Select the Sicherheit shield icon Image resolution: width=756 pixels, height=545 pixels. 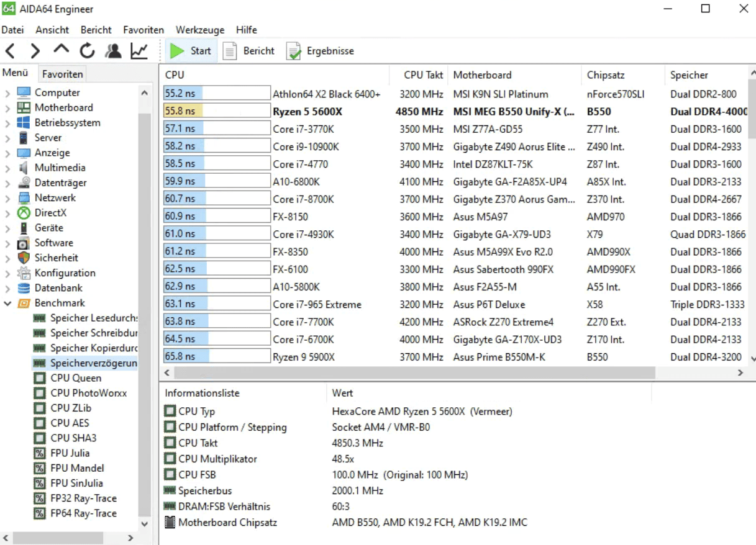pos(24,258)
